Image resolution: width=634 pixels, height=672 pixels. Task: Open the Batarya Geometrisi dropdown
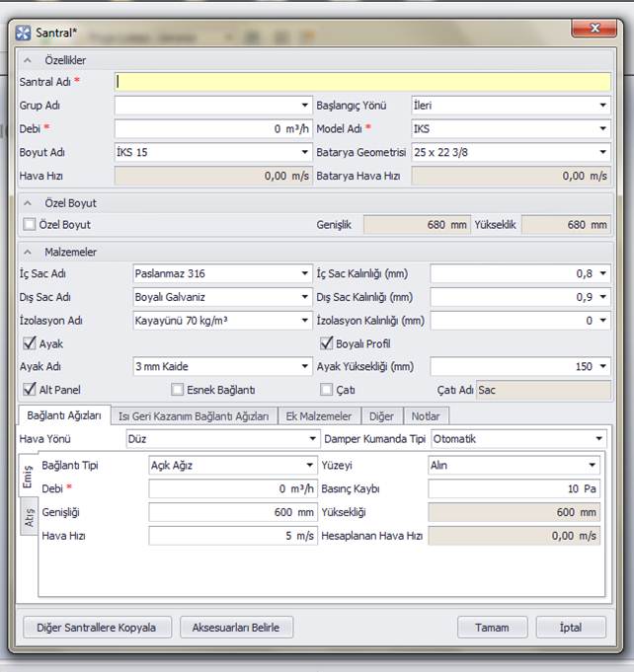tap(601, 153)
